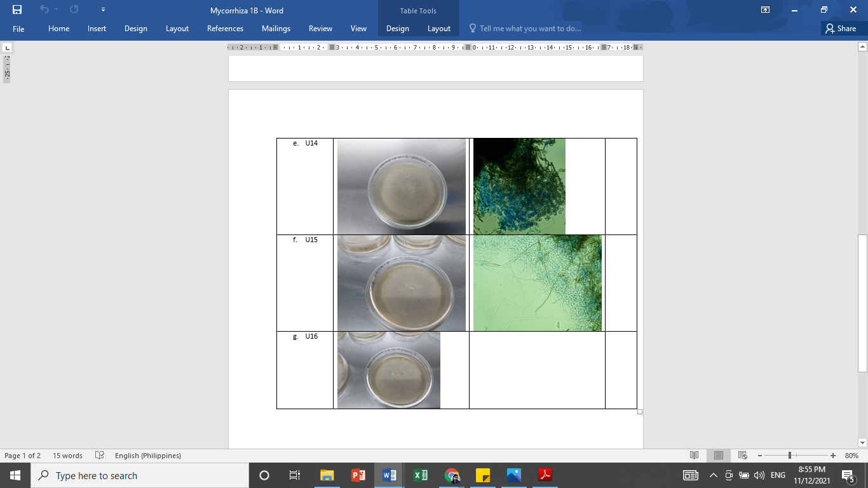This screenshot has height=488, width=868.
Task: Select the U15 microscope image
Action: point(538,283)
